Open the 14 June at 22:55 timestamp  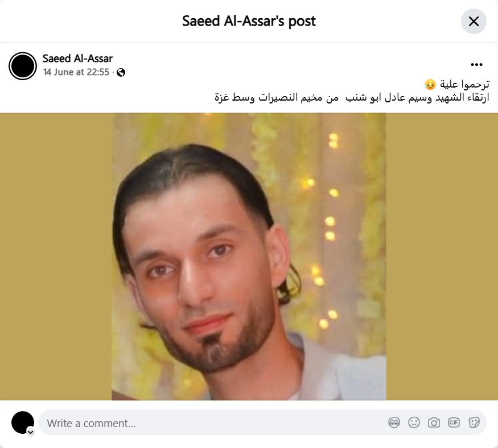pos(76,72)
